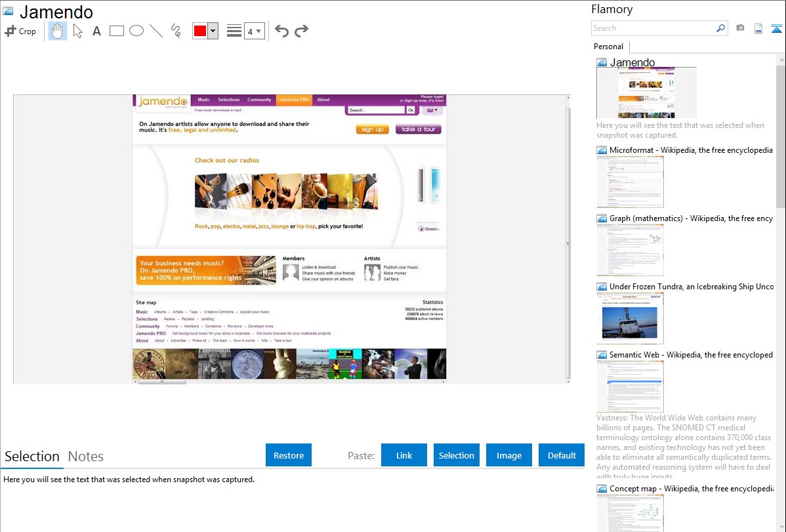
Task: Click the orange sign up button in snapshot
Action: pos(373,129)
